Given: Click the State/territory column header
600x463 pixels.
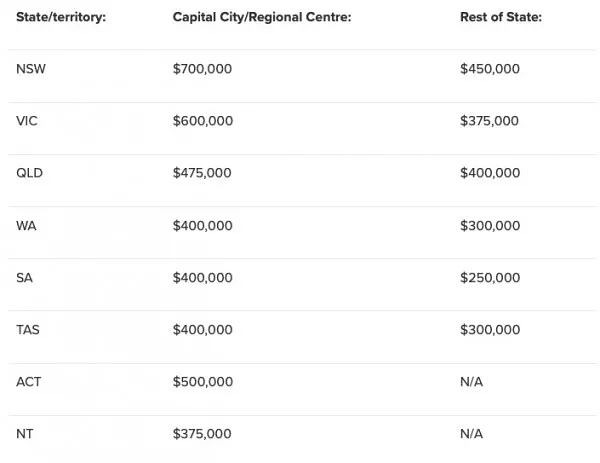Looking at the screenshot, I should 61,17.
